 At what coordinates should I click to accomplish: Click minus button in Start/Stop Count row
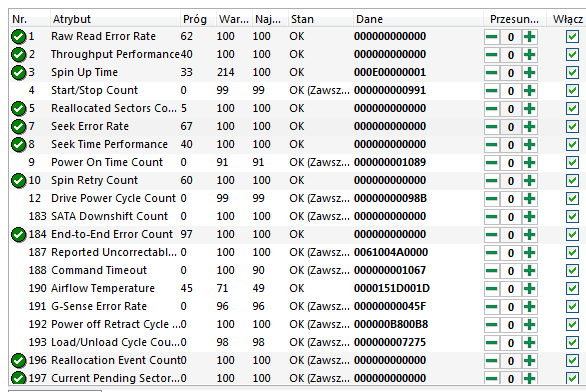[x=492, y=90]
